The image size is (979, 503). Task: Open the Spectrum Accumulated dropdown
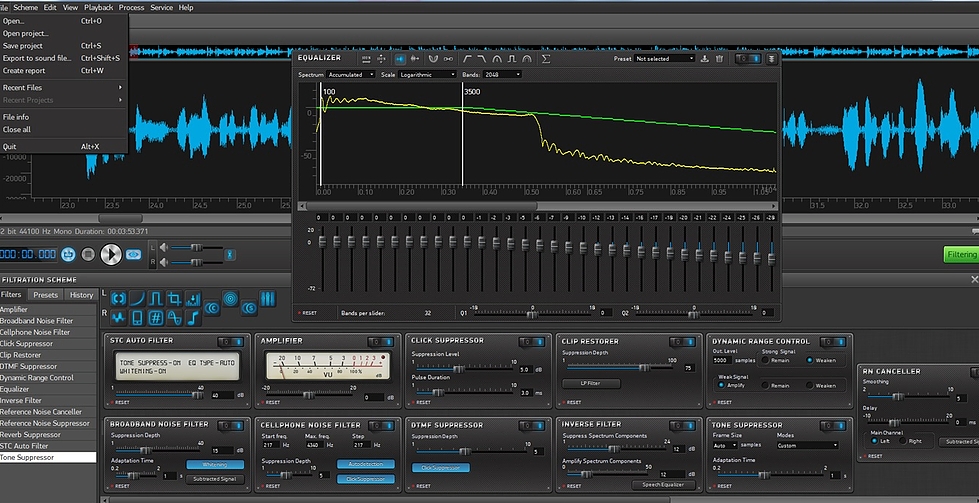[351, 74]
